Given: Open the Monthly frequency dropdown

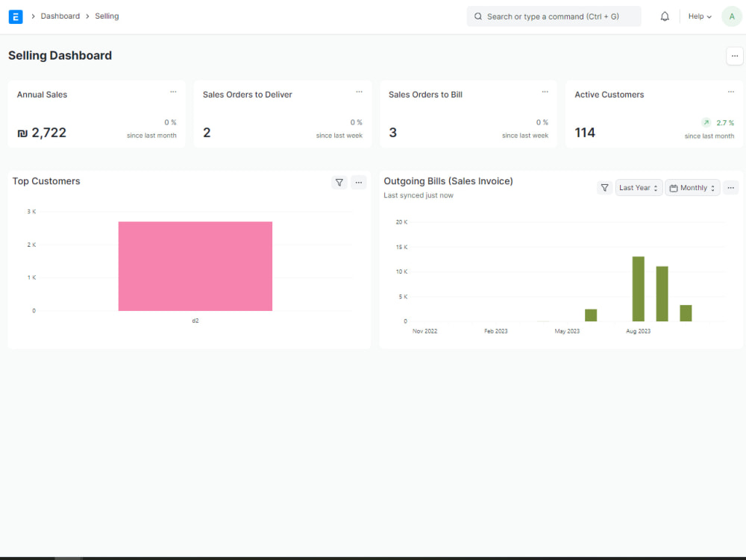Looking at the screenshot, I should (692, 187).
